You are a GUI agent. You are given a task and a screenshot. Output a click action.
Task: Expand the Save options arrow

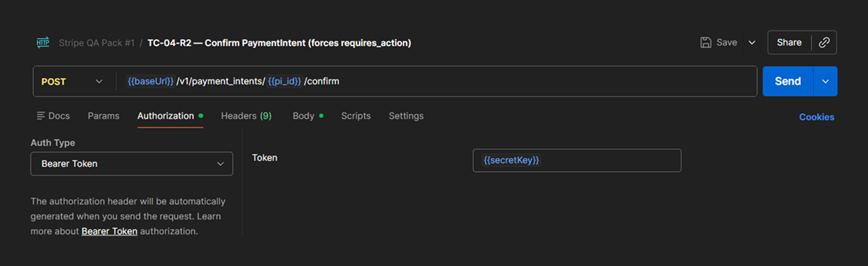(752, 42)
